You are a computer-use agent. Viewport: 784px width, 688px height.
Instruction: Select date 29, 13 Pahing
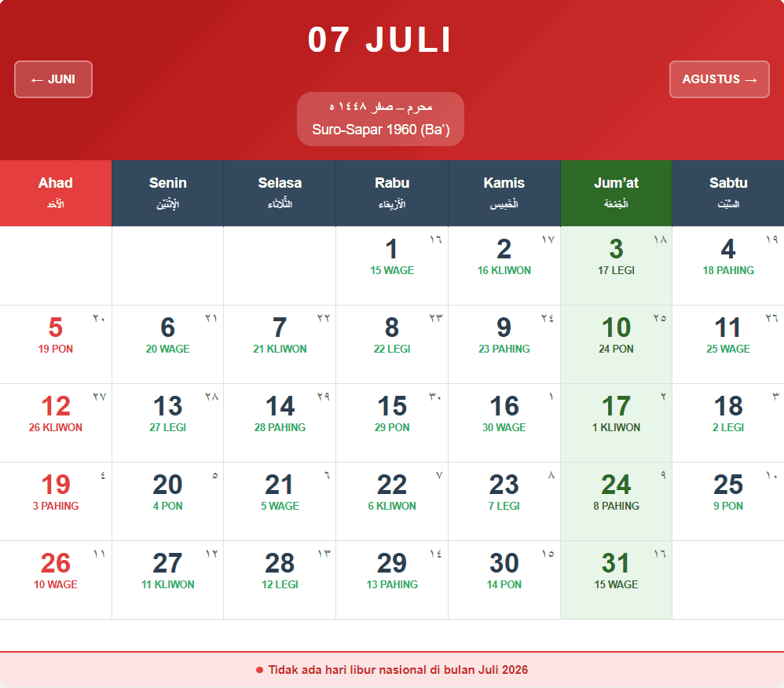point(392,580)
